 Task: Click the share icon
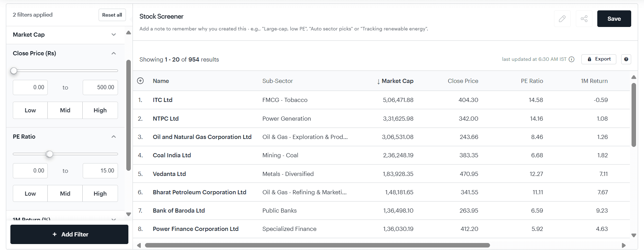(584, 19)
